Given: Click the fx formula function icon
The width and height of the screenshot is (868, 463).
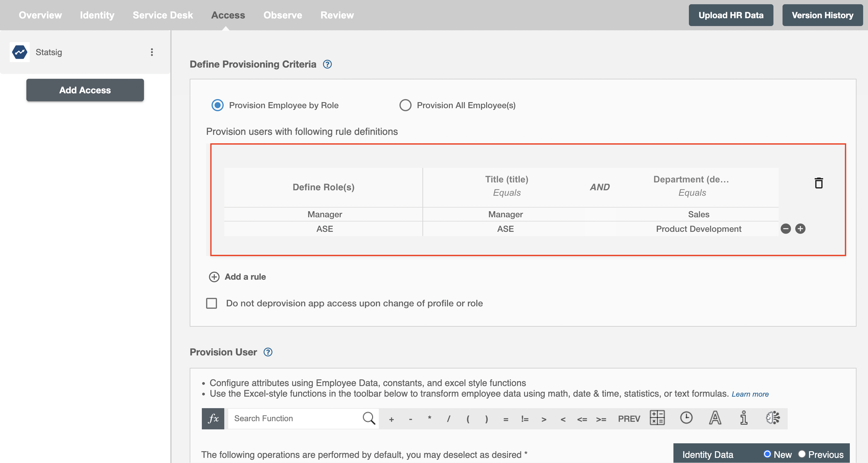Looking at the screenshot, I should [213, 418].
